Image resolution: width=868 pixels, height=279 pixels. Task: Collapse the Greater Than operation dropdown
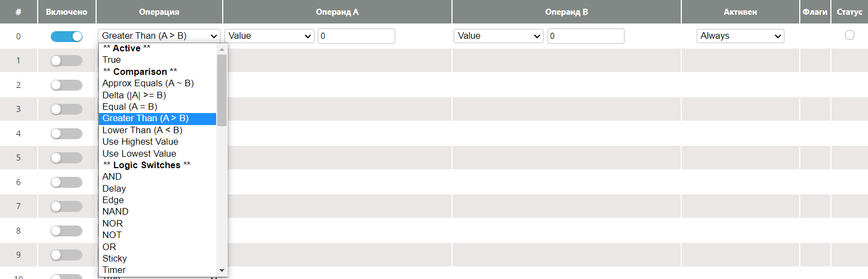(159, 36)
